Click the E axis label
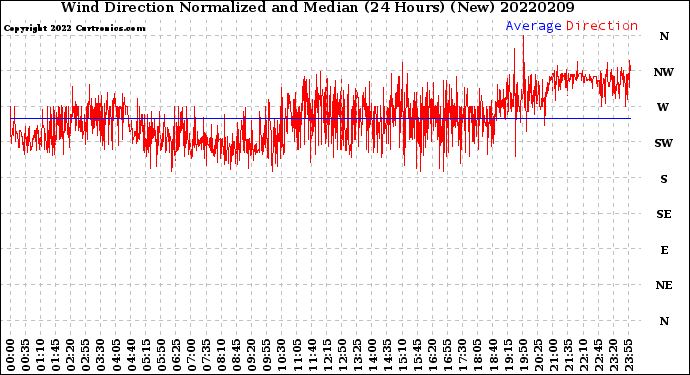This screenshot has height=375, width=690. pyautogui.click(x=664, y=250)
